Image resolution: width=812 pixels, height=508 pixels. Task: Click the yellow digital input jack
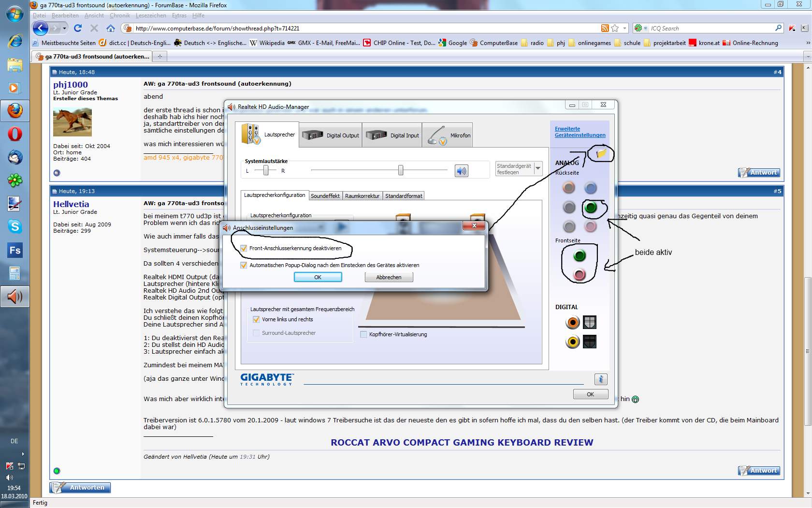[x=573, y=342]
